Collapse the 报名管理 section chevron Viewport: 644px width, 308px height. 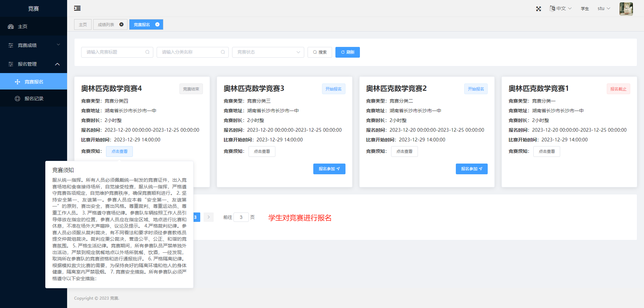57,64
